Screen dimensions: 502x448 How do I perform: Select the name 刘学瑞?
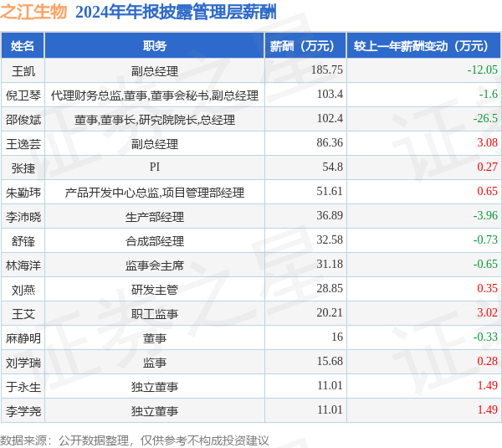23,363
